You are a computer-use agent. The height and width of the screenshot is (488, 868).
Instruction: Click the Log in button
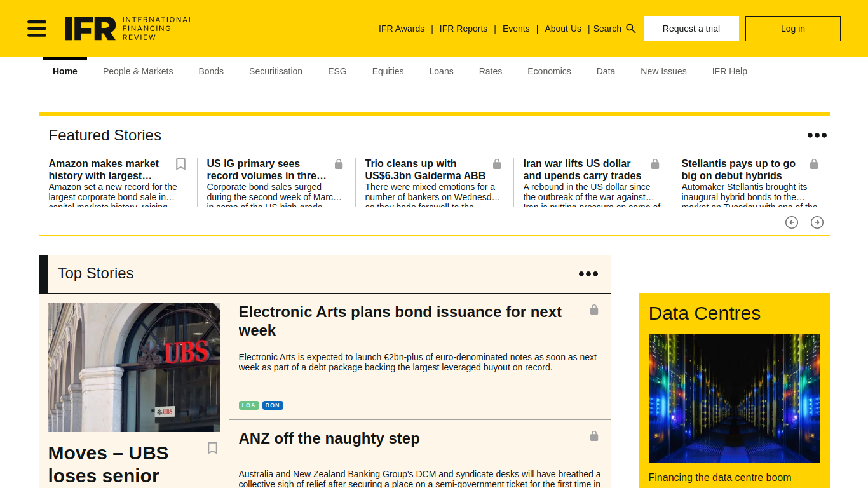click(x=793, y=29)
